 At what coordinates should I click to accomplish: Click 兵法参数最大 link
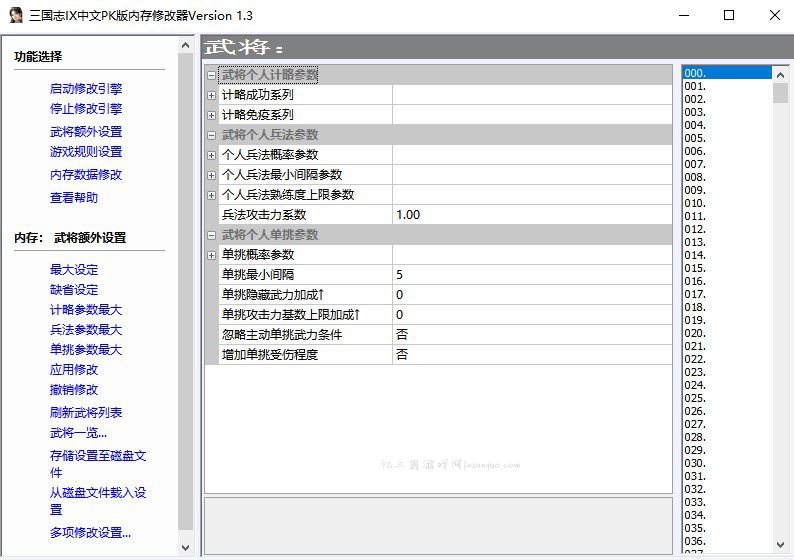86,330
